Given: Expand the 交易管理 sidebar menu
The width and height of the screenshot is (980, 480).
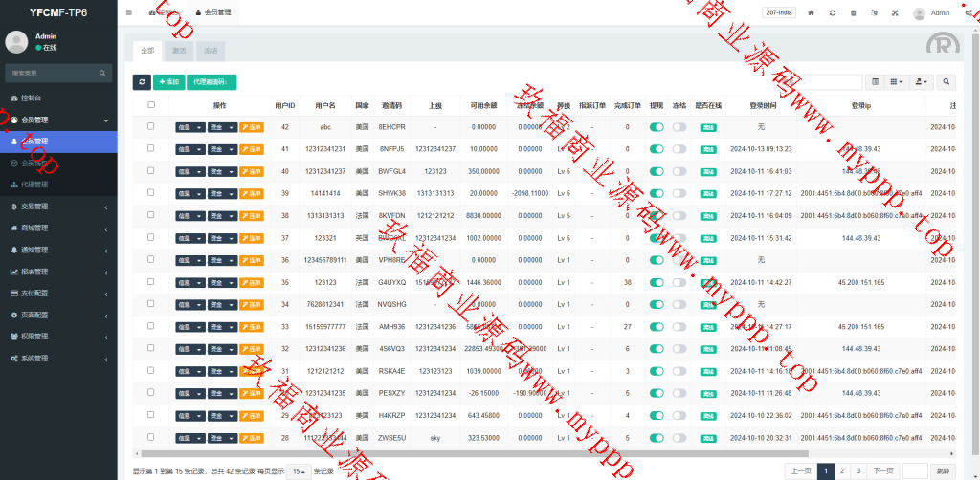Looking at the screenshot, I should 57,207.
